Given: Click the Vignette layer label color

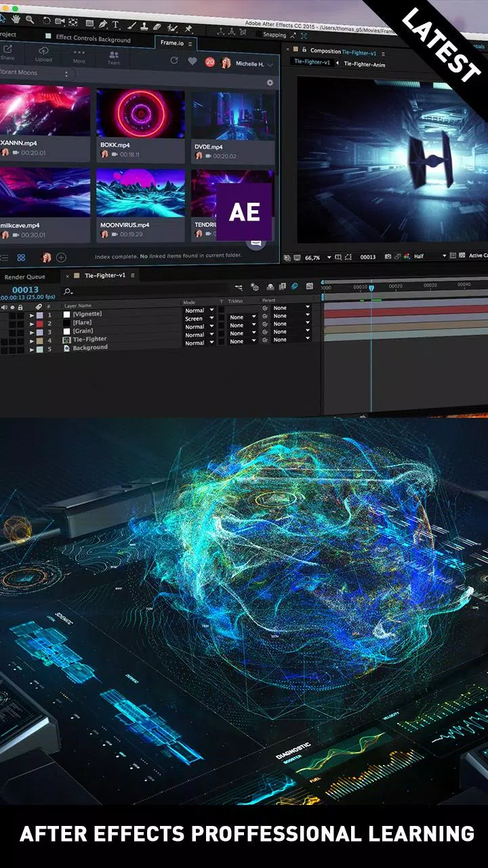Looking at the screenshot, I should tap(40, 314).
